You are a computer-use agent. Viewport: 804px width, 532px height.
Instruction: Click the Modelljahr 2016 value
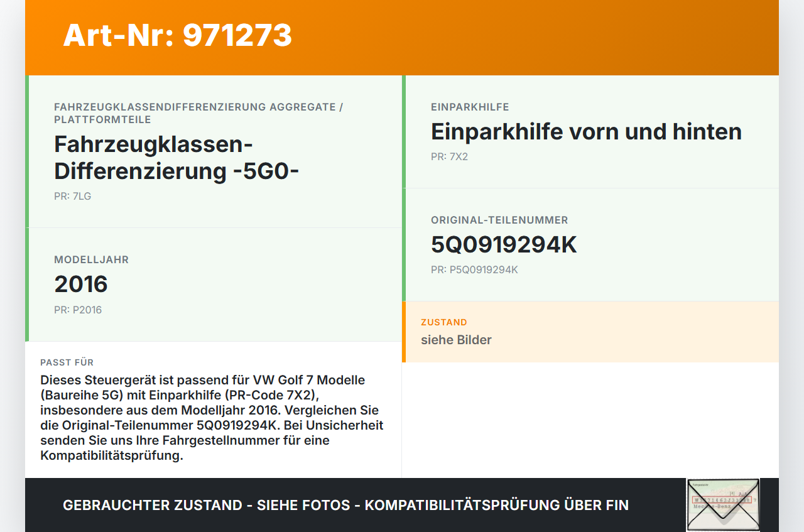pos(81,284)
